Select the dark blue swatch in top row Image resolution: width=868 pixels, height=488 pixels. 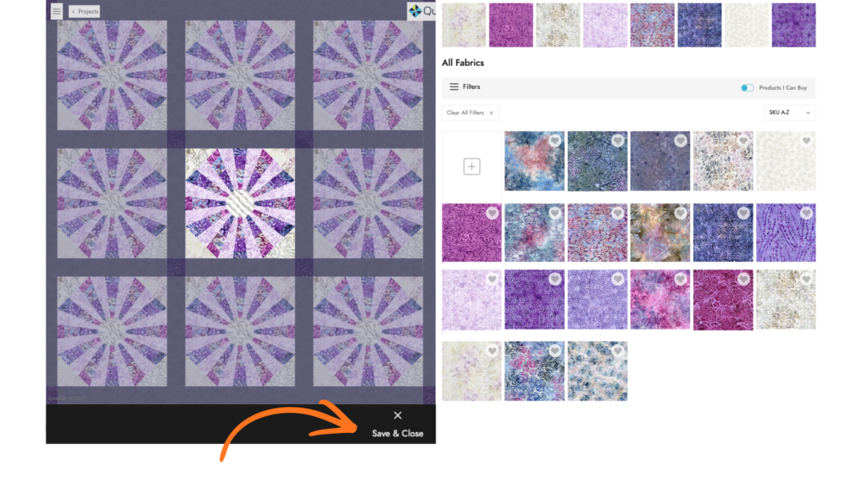[x=699, y=25]
